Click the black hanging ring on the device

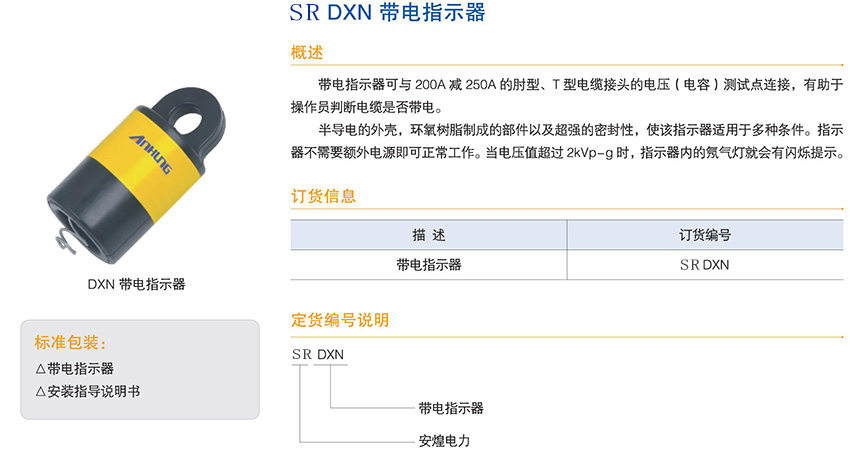click(x=187, y=122)
